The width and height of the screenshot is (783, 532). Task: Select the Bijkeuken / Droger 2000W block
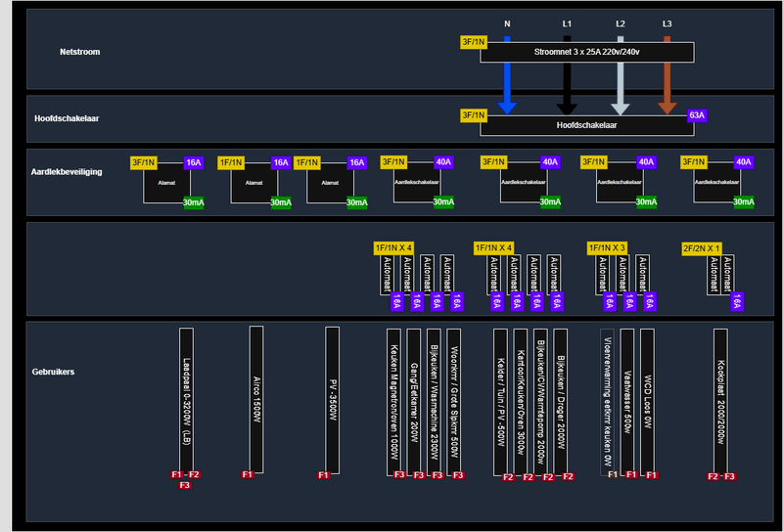tap(560, 402)
